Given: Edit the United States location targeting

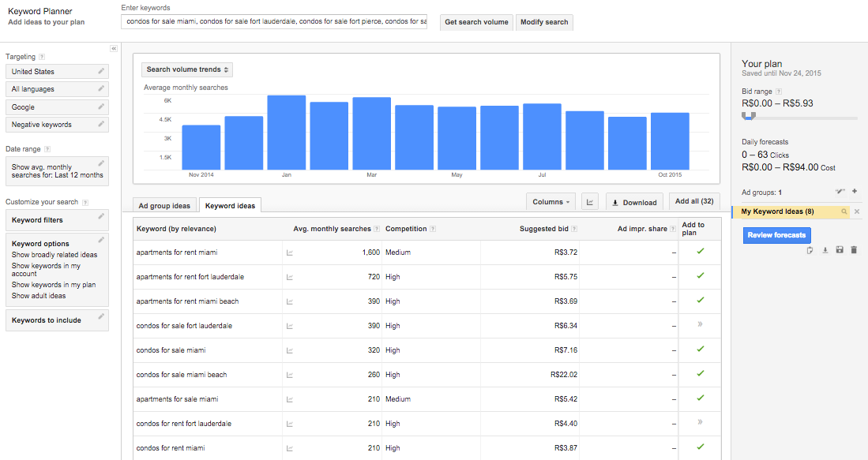Looking at the screenshot, I should pyautogui.click(x=101, y=71).
